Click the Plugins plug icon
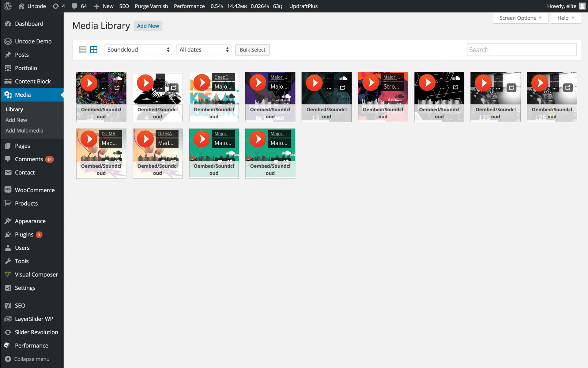Viewport: 588px width, 368px height. [8, 235]
